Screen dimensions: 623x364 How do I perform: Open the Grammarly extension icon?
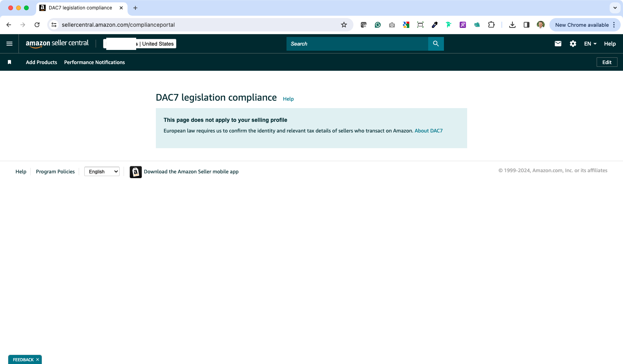378,25
